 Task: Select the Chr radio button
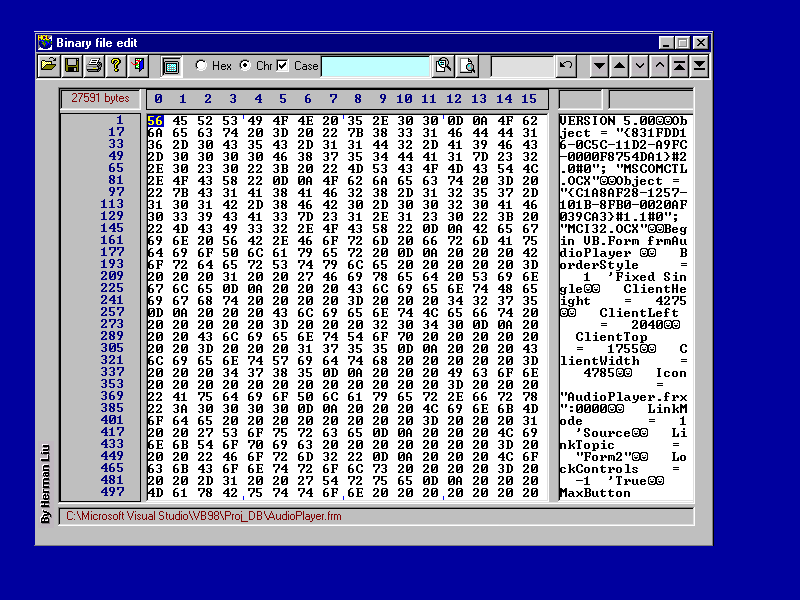245,66
